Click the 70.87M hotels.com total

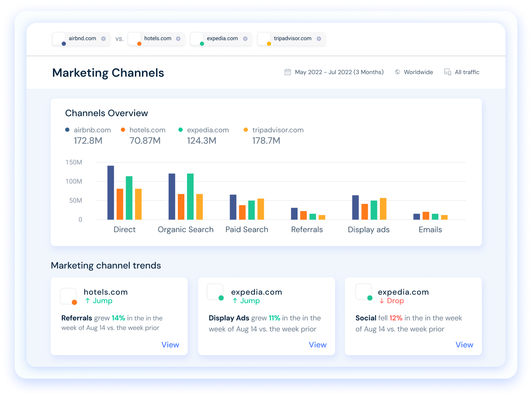click(x=145, y=141)
